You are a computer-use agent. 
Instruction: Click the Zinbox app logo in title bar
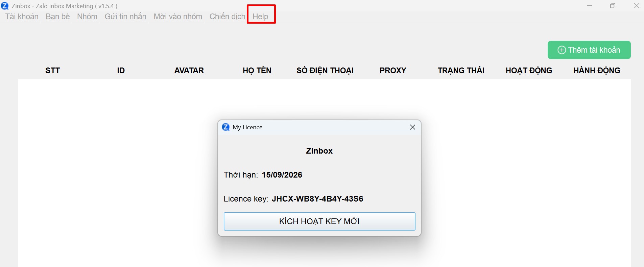pyautogui.click(x=5, y=6)
